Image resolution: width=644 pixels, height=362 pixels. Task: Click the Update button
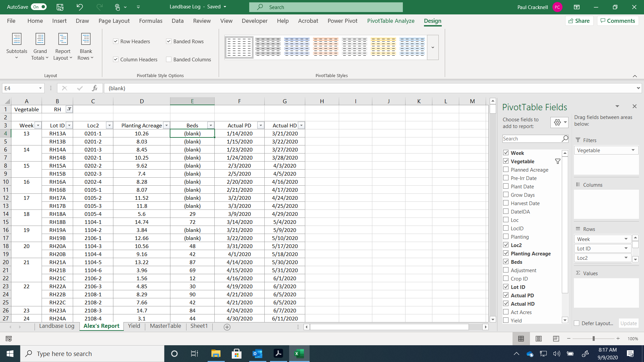click(628, 323)
